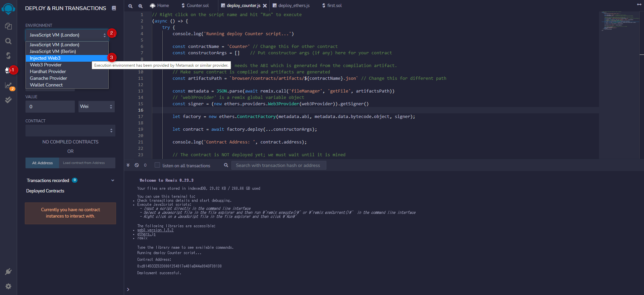The image size is (644, 295).
Task: Open the Plugin Manager plug icon
Action: (x=8, y=272)
